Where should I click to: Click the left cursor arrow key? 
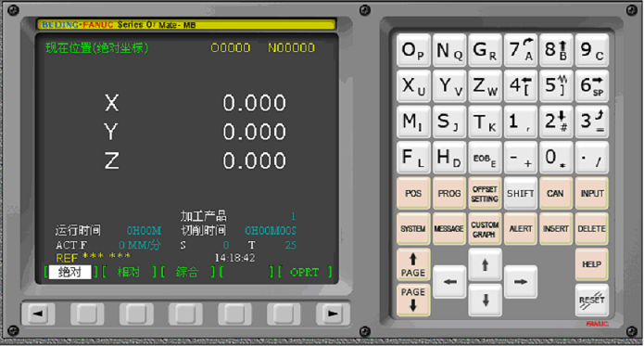tap(449, 282)
